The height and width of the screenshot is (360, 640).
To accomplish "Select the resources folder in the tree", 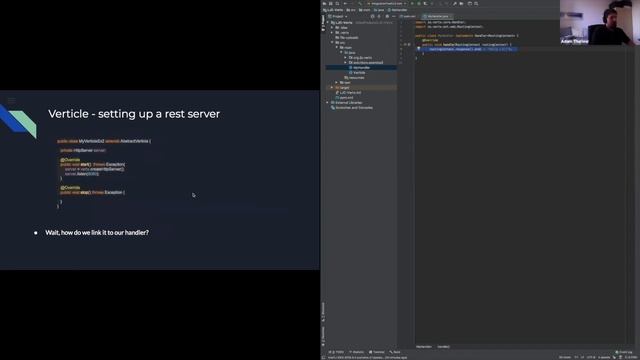I will click(354, 78).
